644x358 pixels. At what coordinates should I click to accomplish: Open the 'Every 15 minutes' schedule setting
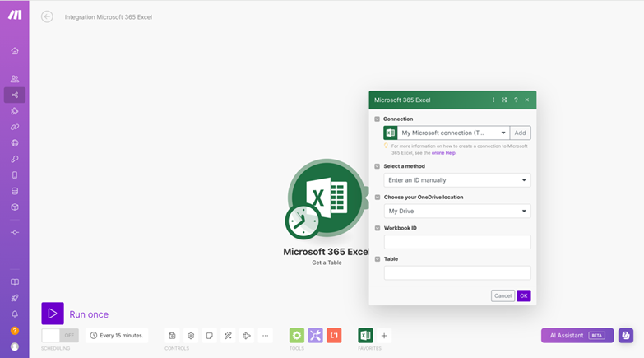pyautogui.click(x=117, y=336)
